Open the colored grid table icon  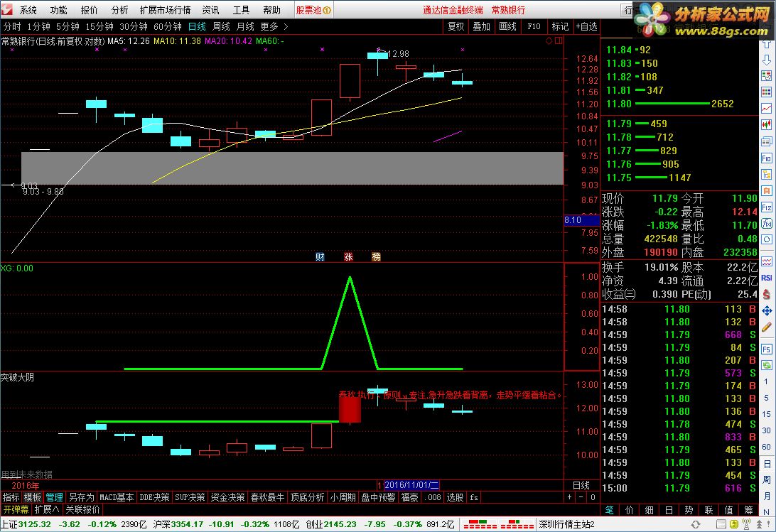click(767, 92)
